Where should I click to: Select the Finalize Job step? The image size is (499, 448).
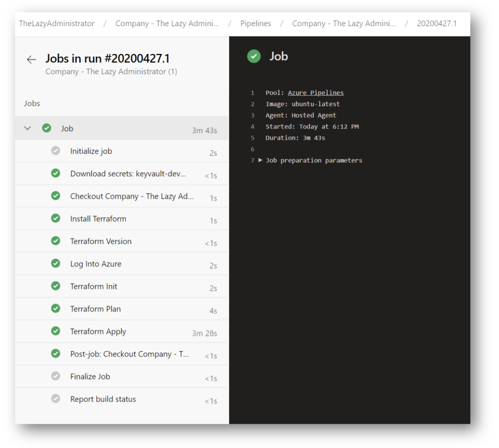[x=122, y=377]
